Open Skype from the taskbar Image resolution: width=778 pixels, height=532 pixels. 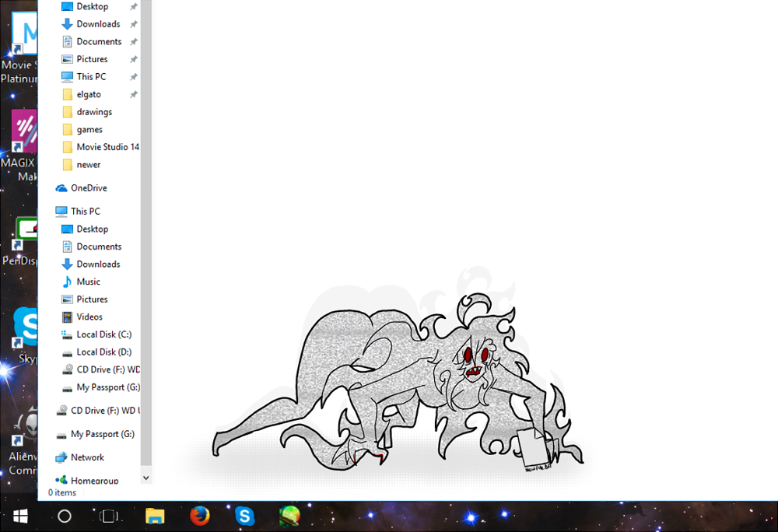coord(245,516)
